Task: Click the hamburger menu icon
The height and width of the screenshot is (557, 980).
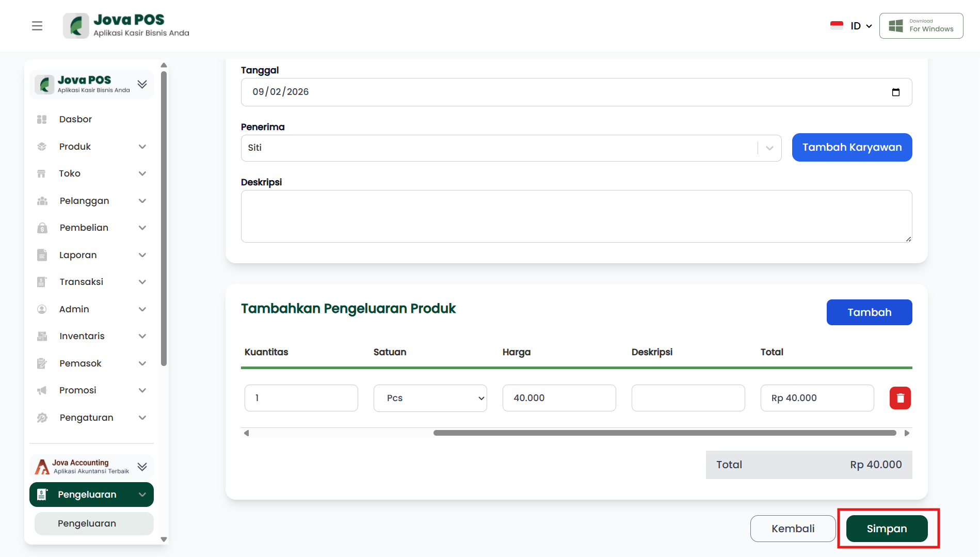Action: (37, 26)
